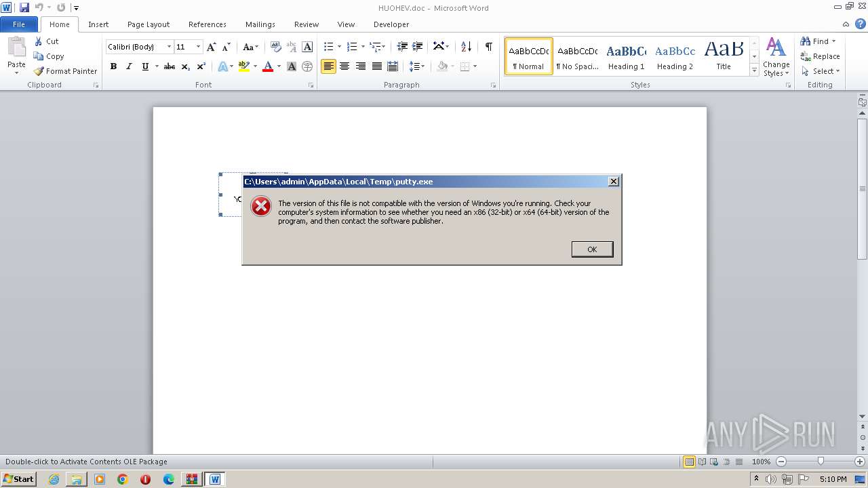Open the Text Effects icon
The width and height of the screenshot is (868, 488).
point(222,66)
